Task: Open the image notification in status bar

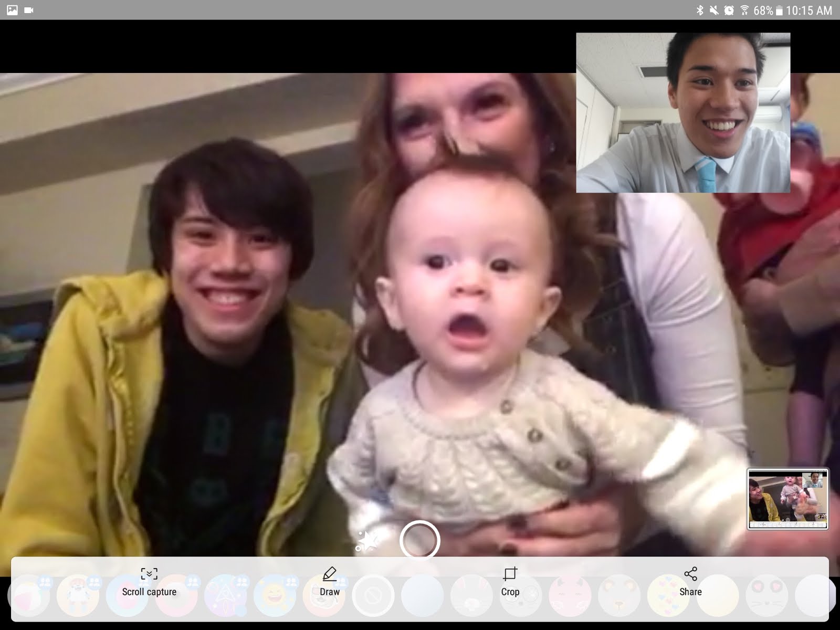Action: click(x=12, y=10)
